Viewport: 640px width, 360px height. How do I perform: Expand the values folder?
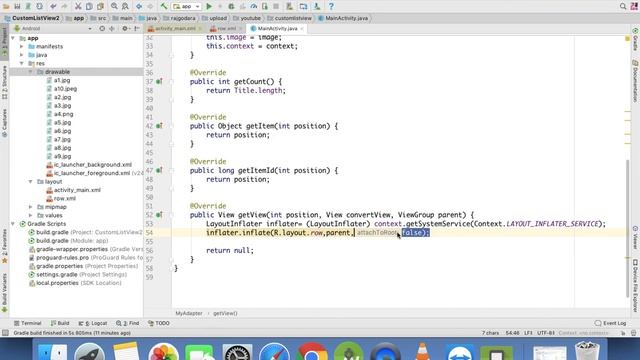click(31, 216)
